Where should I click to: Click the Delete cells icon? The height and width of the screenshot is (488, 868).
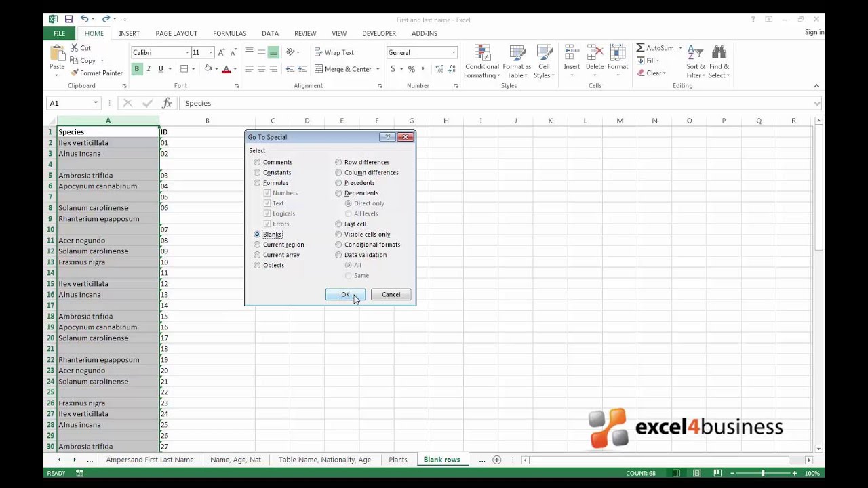pos(595,53)
